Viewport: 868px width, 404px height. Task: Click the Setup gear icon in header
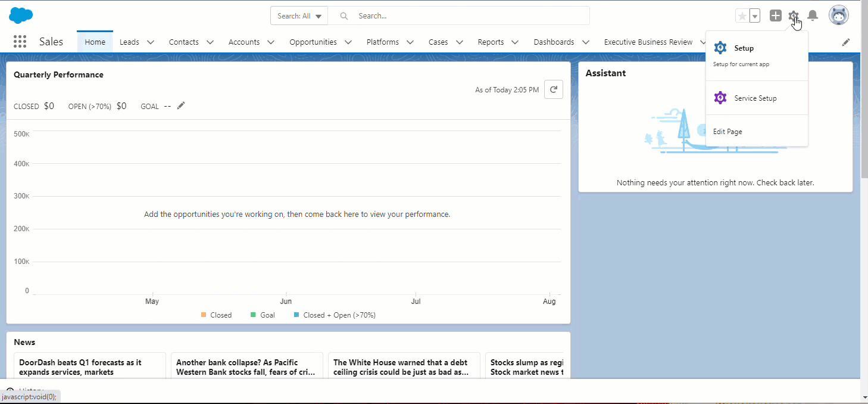pos(793,16)
